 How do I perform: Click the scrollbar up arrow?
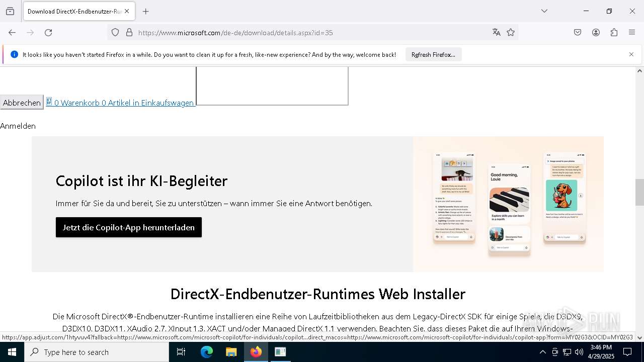pyautogui.click(x=639, y=71)
